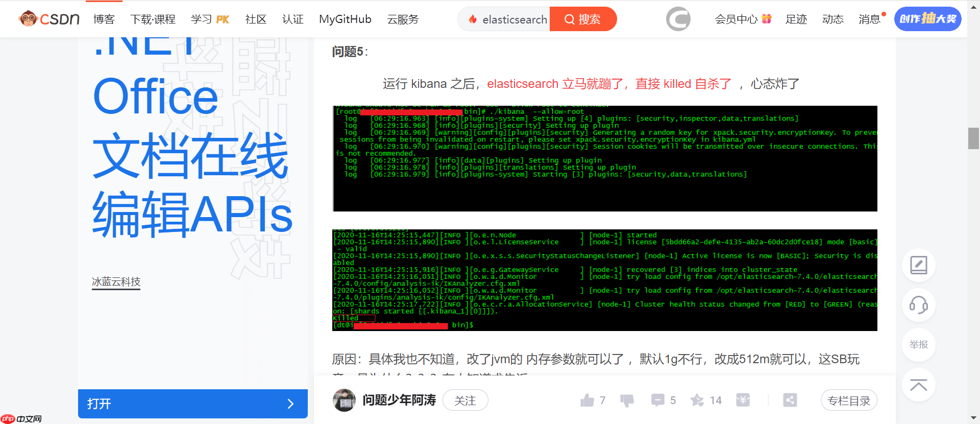
Task: Click the gray user avatar icon
Action: pos(678,19)
